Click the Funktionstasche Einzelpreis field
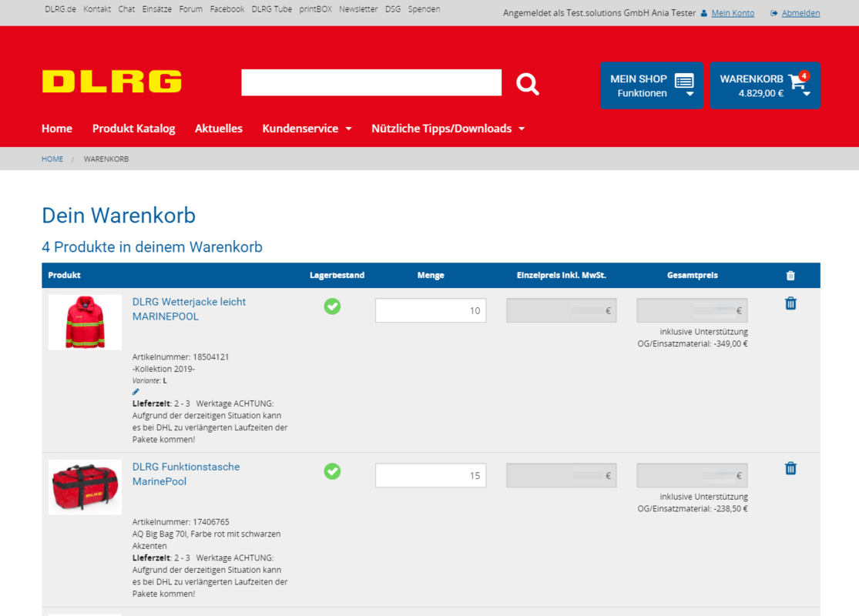Viewport: 859px width, 616px height. click(562, 475)
